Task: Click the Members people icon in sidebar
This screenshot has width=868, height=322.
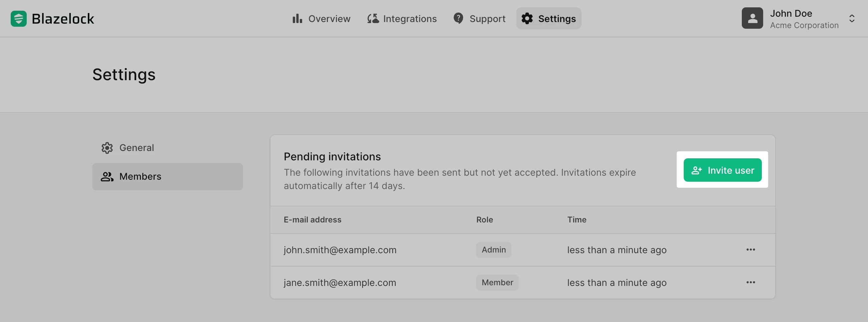Action: pyautogui.click(x=107, y=177)
